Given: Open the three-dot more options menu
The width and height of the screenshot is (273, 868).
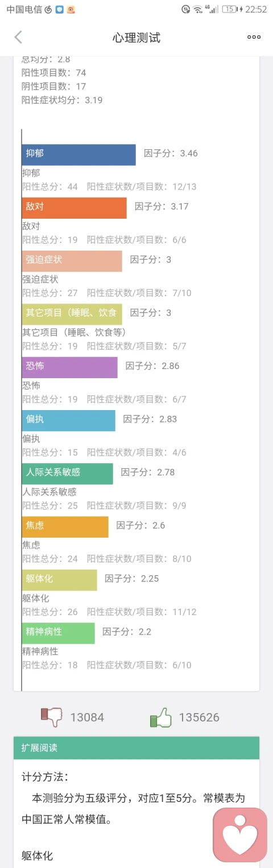Looking at the screenshot, I should (254, 38).
